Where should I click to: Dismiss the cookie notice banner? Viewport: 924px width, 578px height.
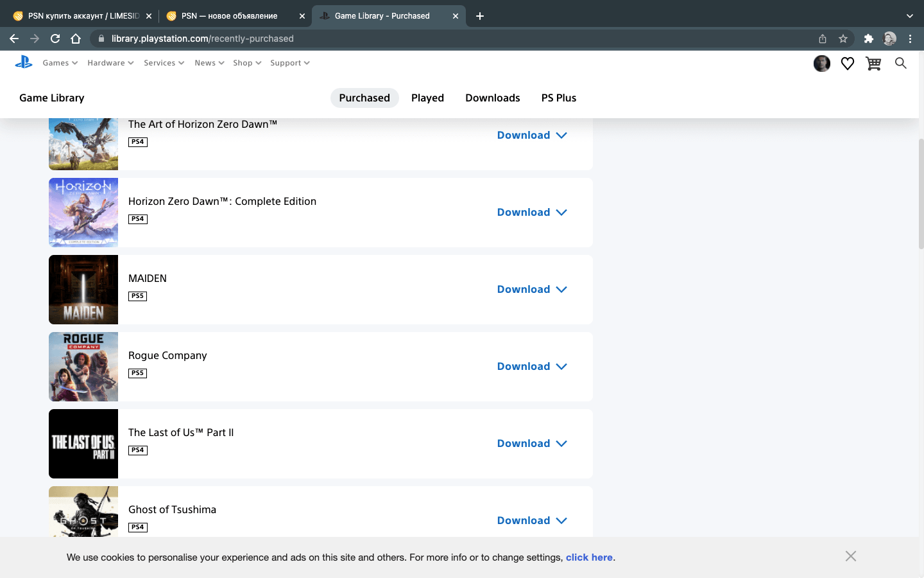pos(850,556)
